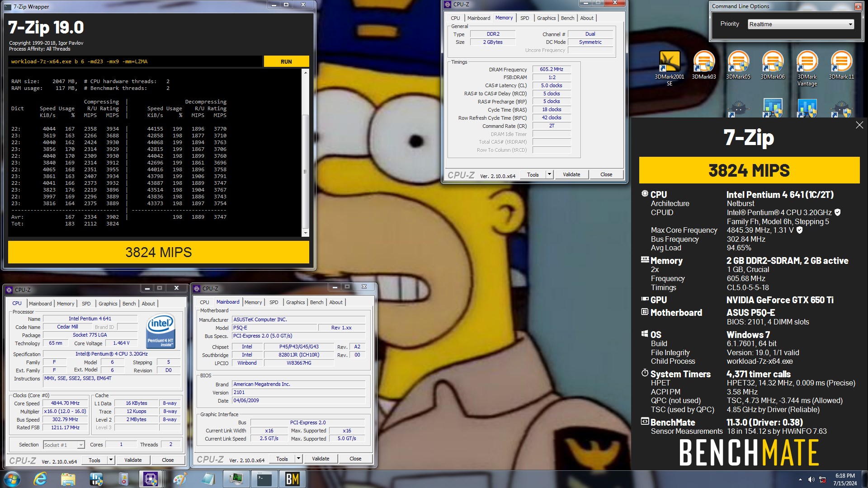Image resolution: width=868 pixels, height=488 pixels.
Task: Open the volume tray icon
Action: coord(811,479)
